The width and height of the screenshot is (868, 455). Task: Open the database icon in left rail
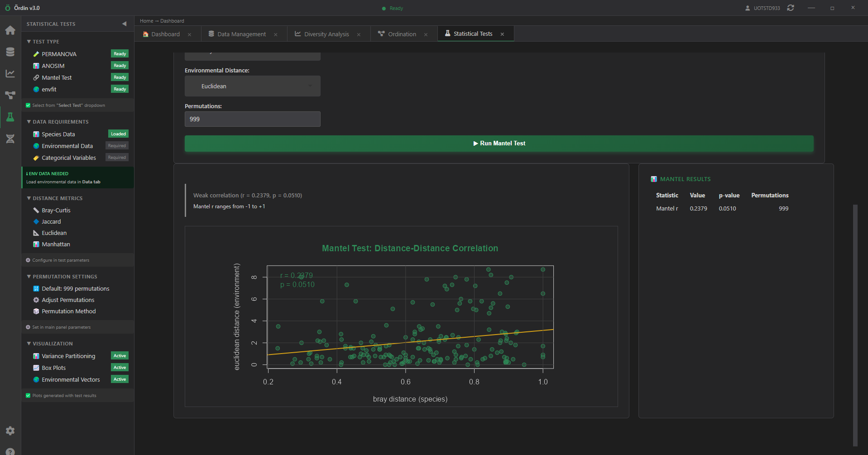(x=10, y=52)
